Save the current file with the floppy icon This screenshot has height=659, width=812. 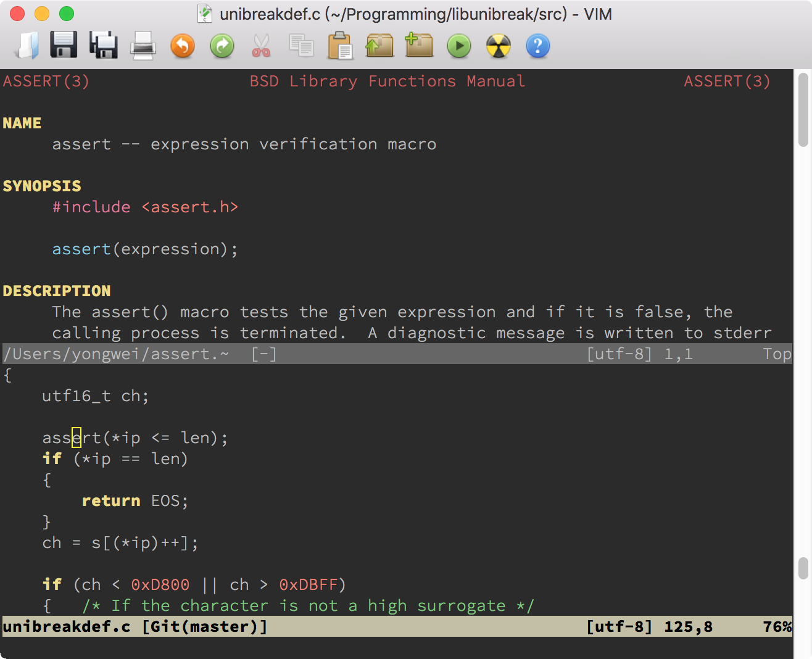pyautogui.click(x=64, y=46)
